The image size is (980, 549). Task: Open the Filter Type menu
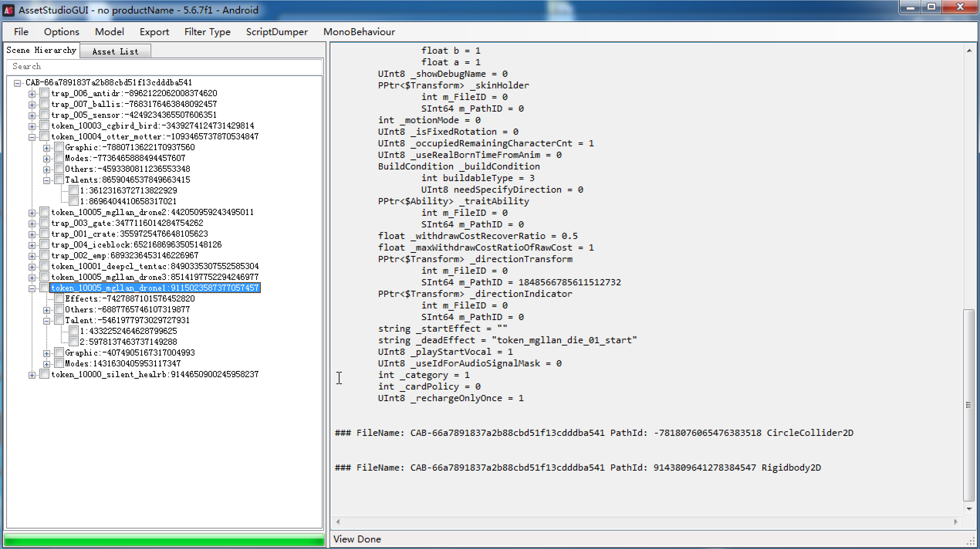207,32
